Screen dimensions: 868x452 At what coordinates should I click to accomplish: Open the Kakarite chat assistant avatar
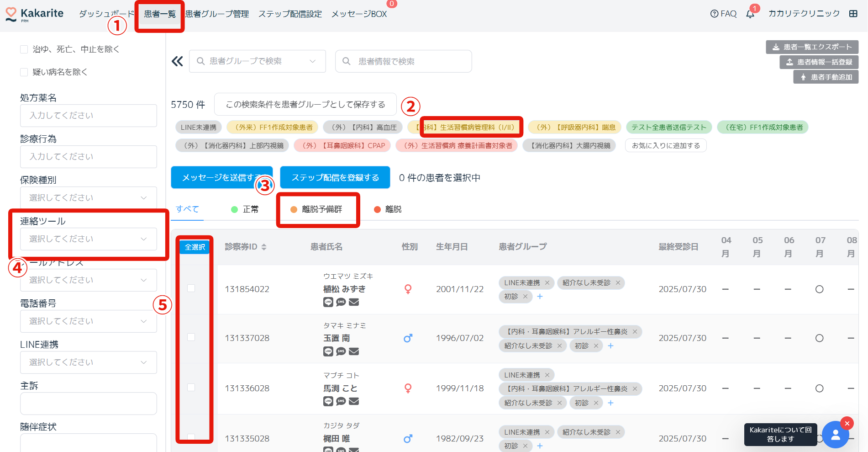pyautogui.click(x=835, y=435)
